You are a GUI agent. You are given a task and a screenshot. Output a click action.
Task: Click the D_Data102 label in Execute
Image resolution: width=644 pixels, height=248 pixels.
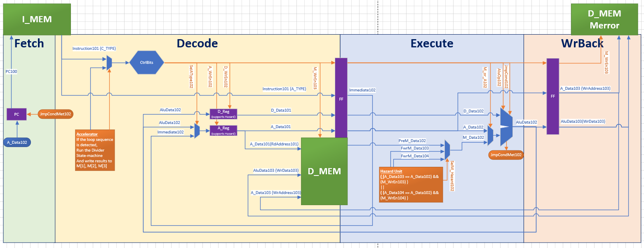point(474,111)
